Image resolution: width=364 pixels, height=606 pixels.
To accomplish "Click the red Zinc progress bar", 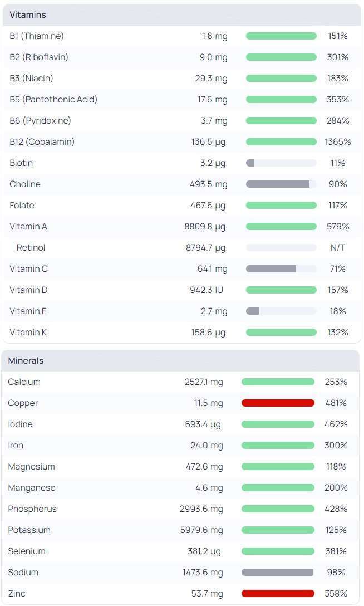I will coord(278,594).
